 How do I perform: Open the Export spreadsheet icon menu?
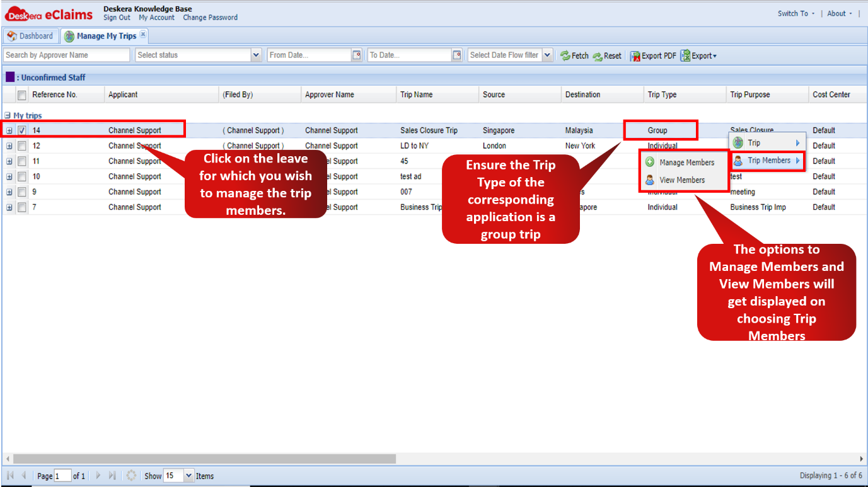pyautogui.click(x=685, y=55)
